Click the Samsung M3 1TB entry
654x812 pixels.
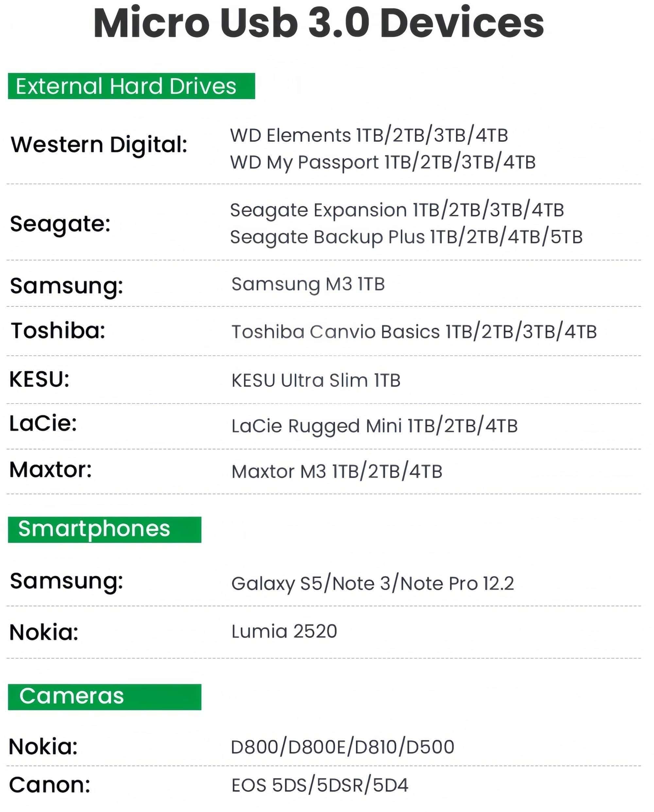coord(308,284)
